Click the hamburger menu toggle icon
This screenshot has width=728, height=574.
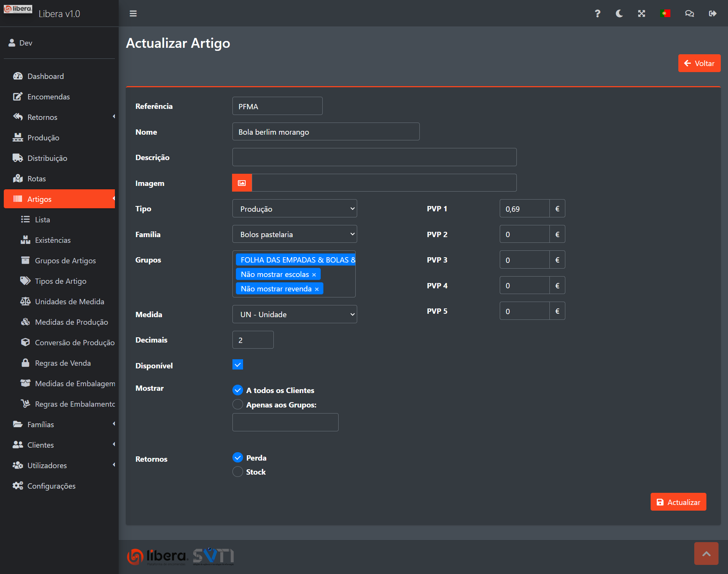point(133,14)
